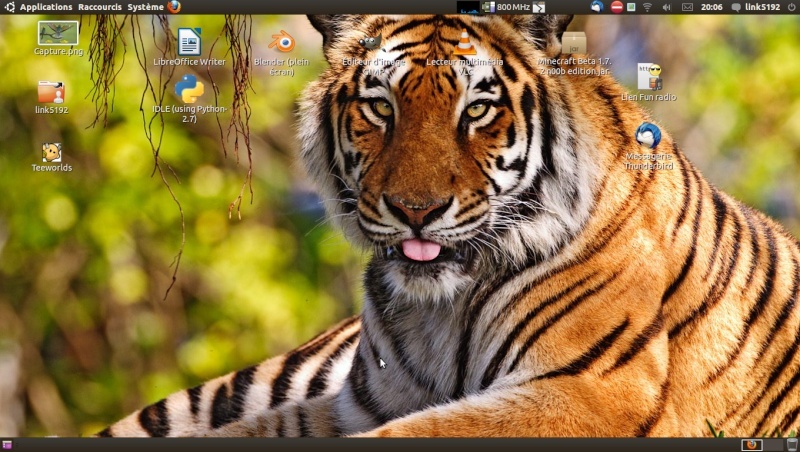Open the Applications menu
800x452 pixels.
pos(38,7)
